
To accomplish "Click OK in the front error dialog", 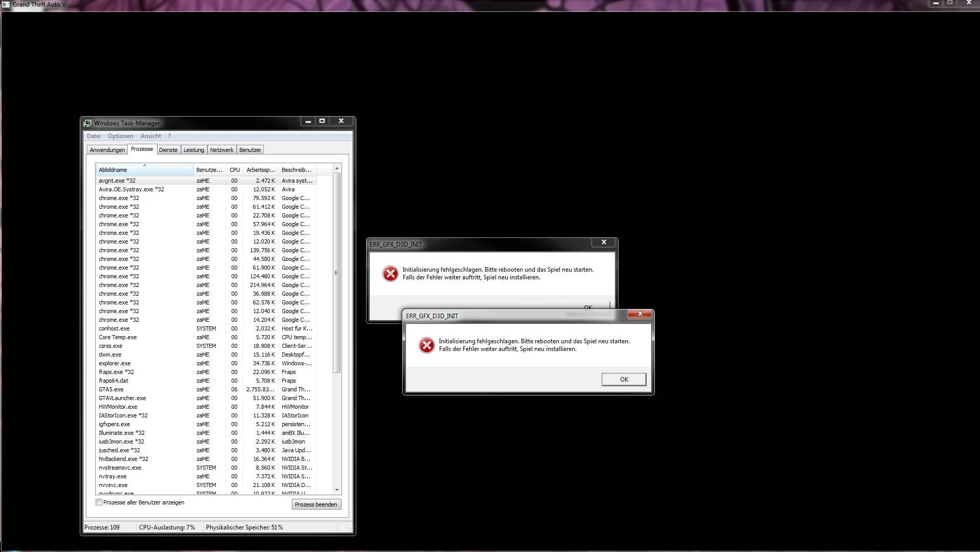I will (x=624, y=379).
